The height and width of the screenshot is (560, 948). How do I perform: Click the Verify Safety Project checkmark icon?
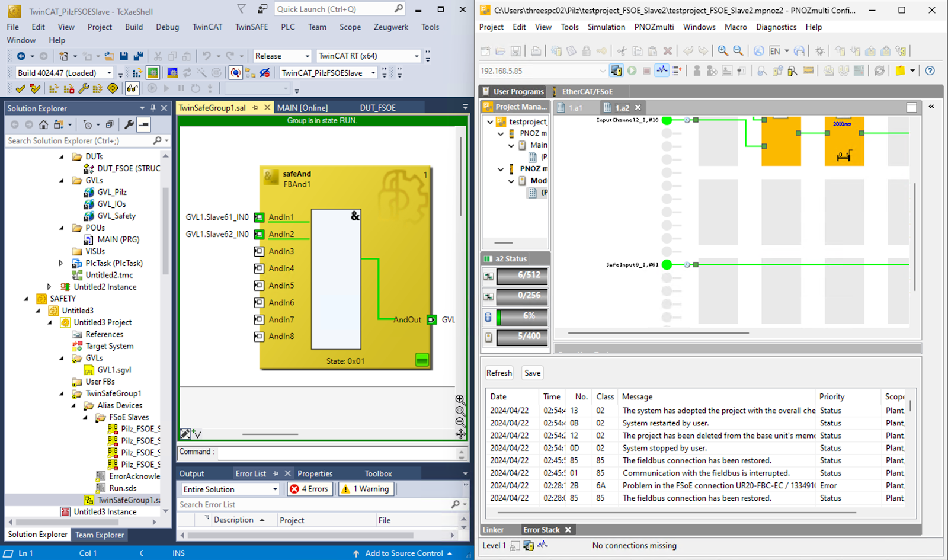click(x=20, y=89)
